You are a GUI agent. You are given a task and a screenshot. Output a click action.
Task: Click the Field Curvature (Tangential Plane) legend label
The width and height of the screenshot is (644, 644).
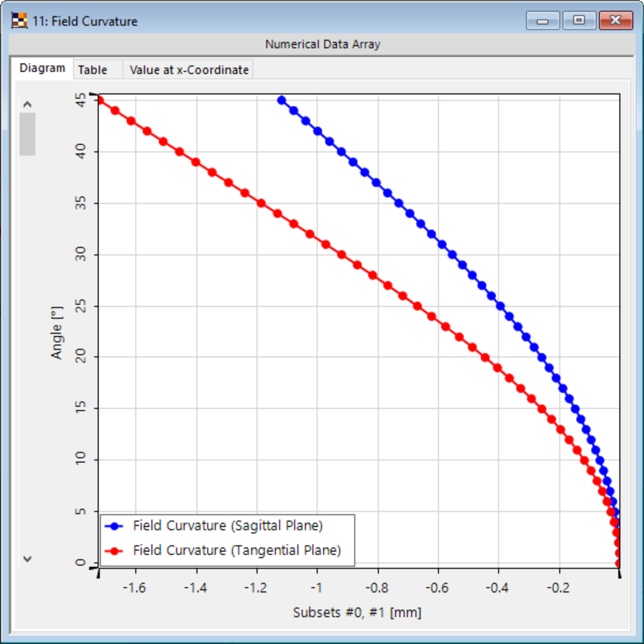click(237, 550)
